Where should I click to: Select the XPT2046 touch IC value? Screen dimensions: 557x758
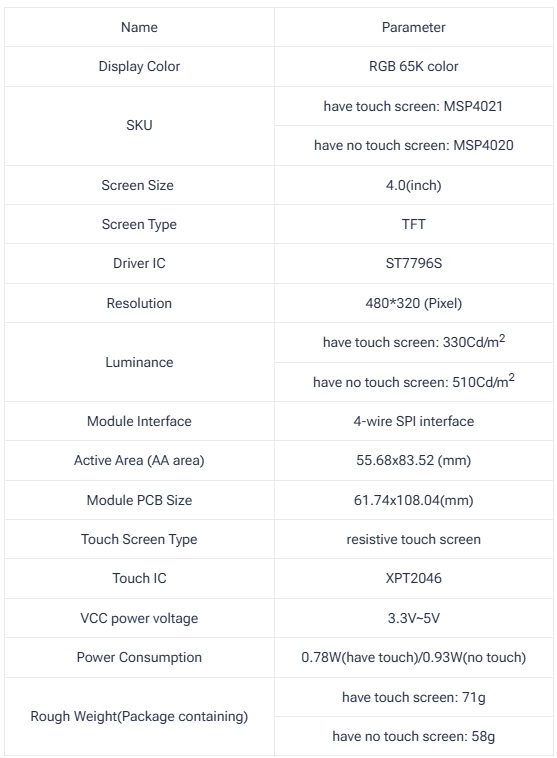413,578
